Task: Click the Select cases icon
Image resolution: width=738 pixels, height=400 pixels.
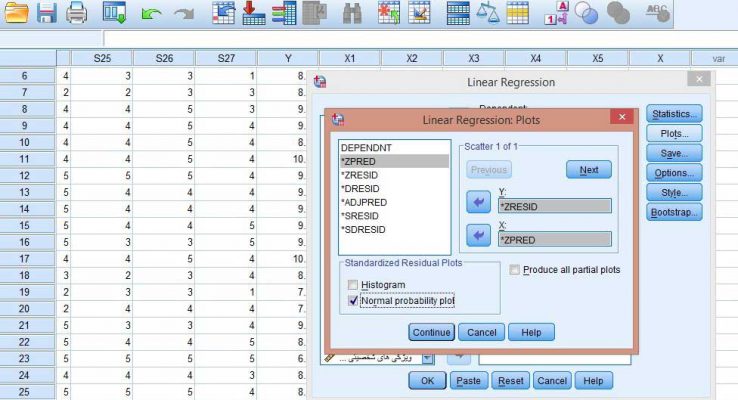Action: [x=517, y=13]
